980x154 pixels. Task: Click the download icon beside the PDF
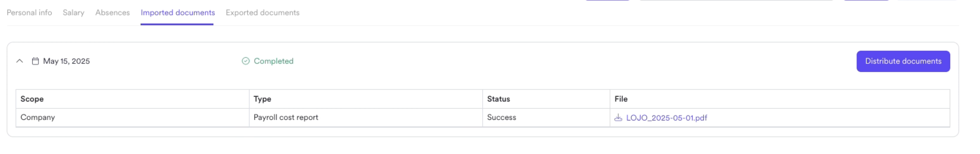[618, 118]
